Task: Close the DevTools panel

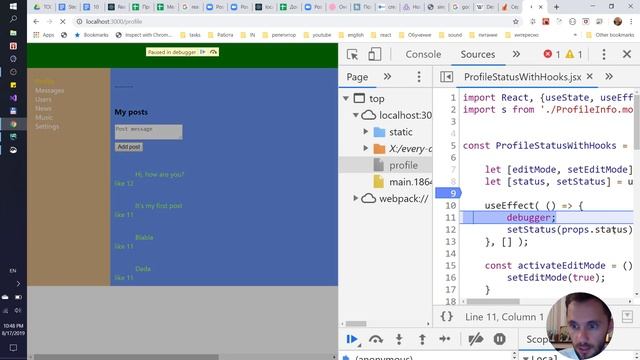Action: (x=627, y=54)
